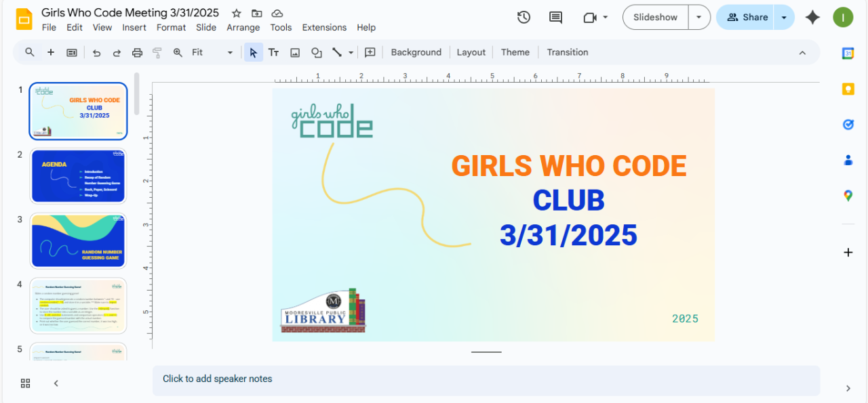
Task: Open the File menu
Action: [x=49, y=28]
